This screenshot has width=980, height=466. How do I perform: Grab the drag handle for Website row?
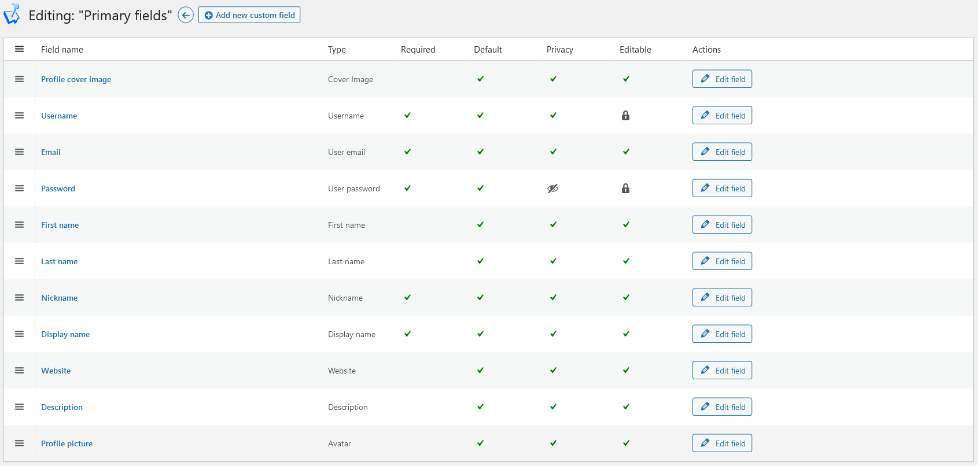point(19,371)
